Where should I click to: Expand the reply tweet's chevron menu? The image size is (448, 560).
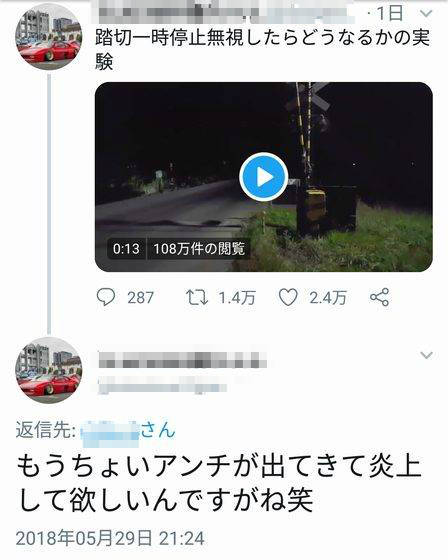coord(427,355)
